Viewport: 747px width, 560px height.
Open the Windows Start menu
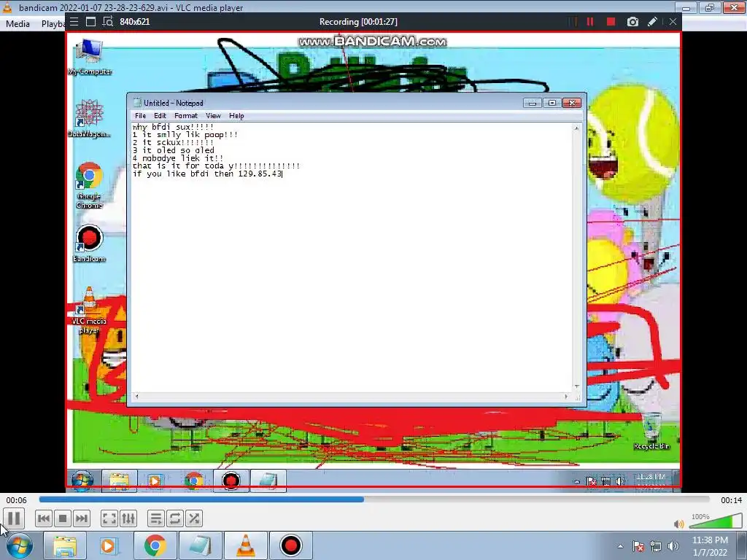click(20, 545)
